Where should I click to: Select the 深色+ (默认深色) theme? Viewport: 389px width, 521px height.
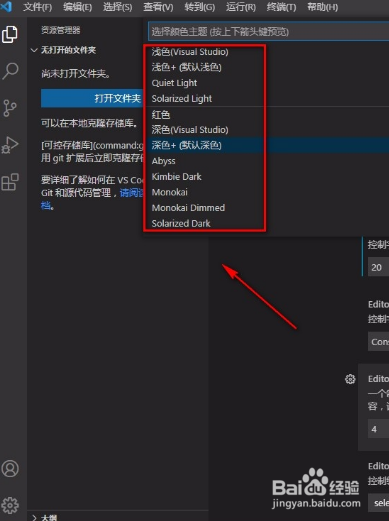[x=186, y=145]
